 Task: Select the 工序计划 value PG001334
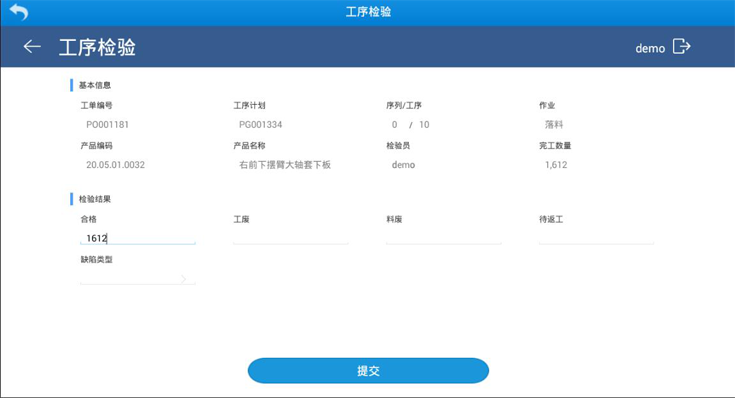coord(261,125)
